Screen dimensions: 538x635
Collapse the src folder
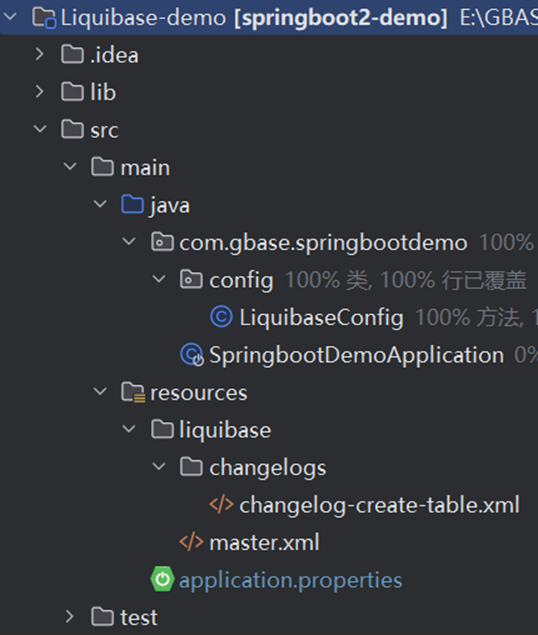pyautogui.click(x=40, y=129)
